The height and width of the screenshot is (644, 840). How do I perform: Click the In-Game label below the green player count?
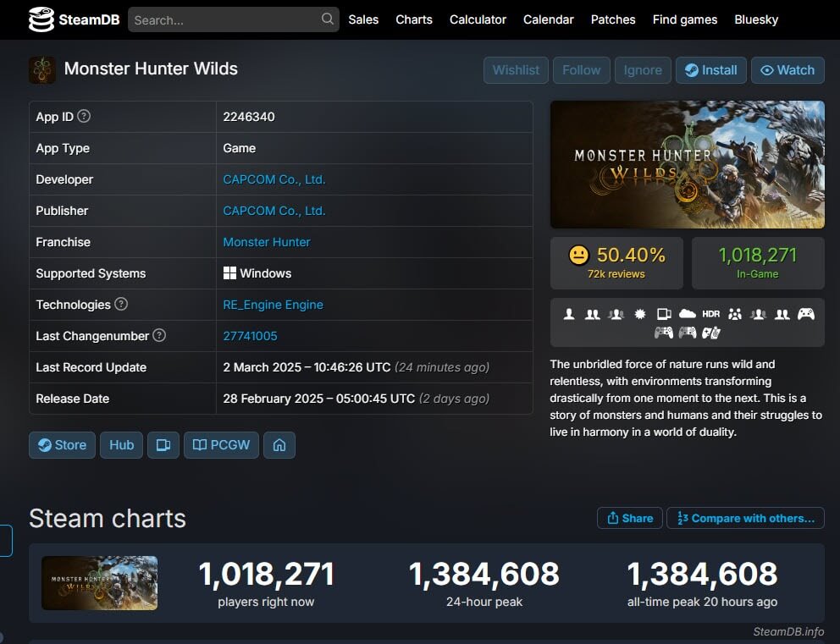[758, 273]
